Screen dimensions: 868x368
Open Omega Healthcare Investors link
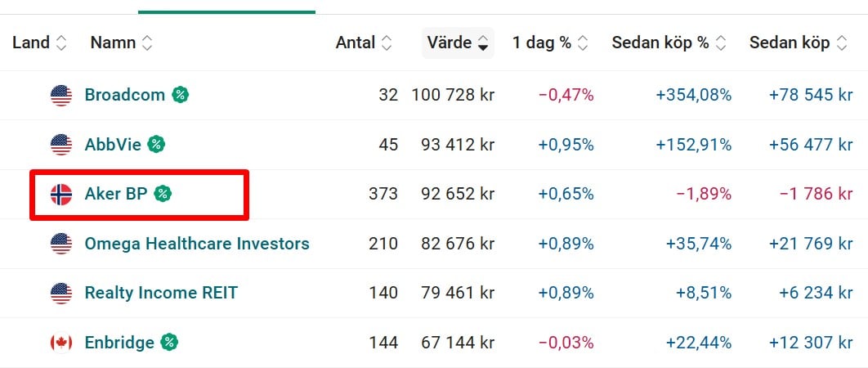[197, 244]
